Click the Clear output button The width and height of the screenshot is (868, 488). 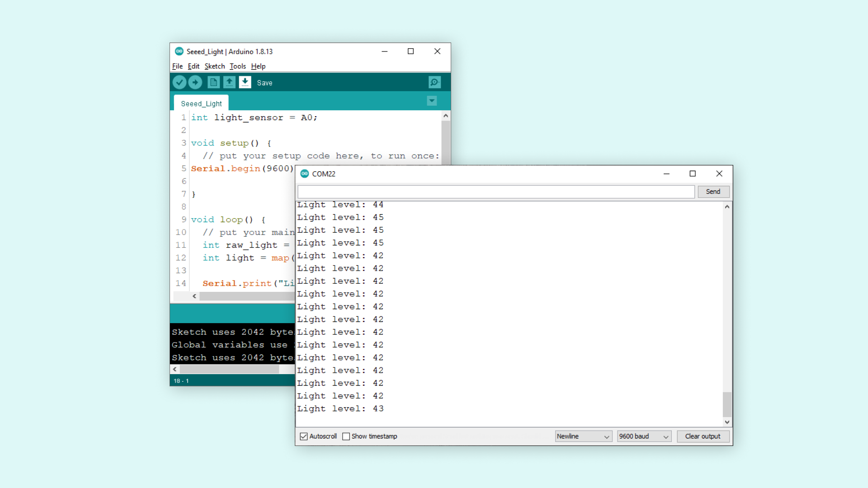tap(703, 436)
